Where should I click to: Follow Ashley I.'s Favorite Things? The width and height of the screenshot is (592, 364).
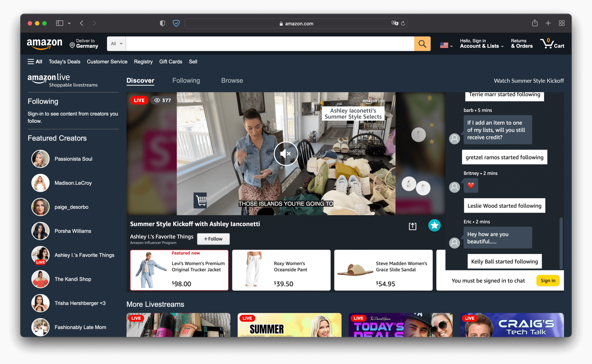pyautogui.click(x=213, y=239)
